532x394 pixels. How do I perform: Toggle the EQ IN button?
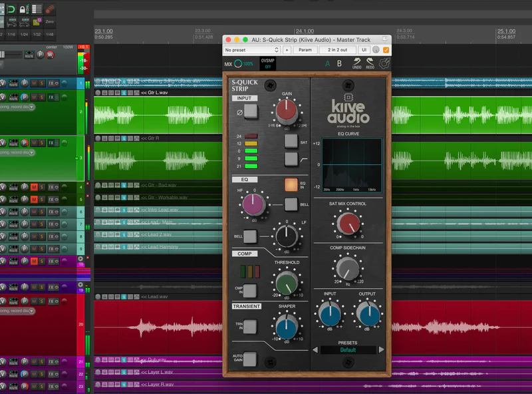(x=291, y=185)
